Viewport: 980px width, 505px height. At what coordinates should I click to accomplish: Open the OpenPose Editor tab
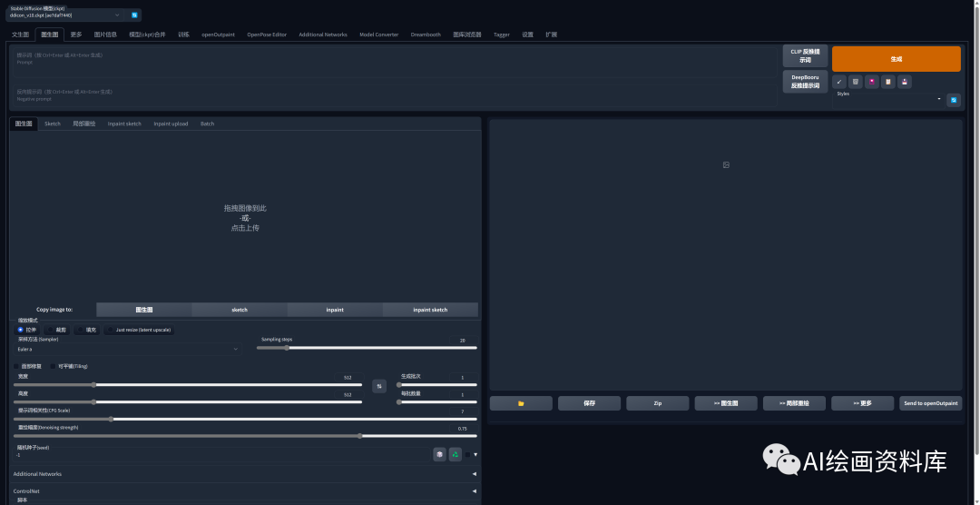coord(267,35)
